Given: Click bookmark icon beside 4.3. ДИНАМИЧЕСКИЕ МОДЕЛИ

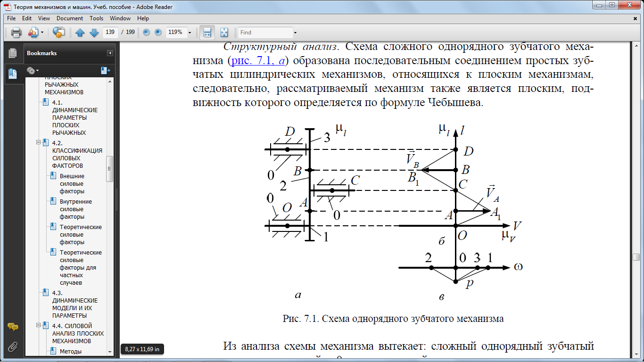Looking at the screenshot, I should click(x=46, y=293).
